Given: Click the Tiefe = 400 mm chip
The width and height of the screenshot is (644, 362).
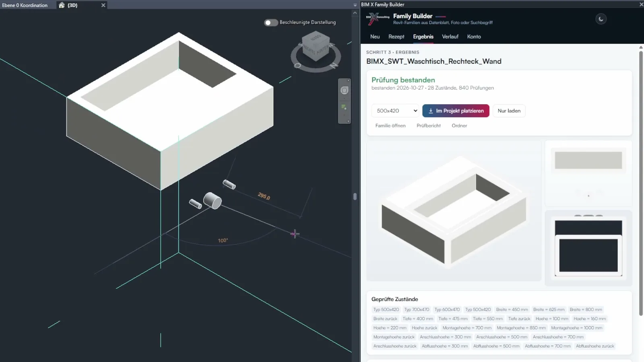Looking at the screenshot, I should tap(418, 319).
